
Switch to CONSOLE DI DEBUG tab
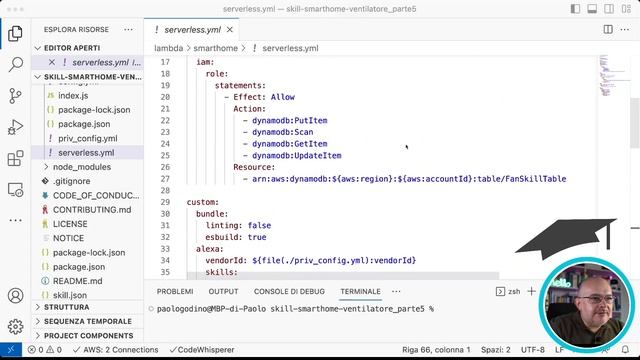(x=289, y=291)
